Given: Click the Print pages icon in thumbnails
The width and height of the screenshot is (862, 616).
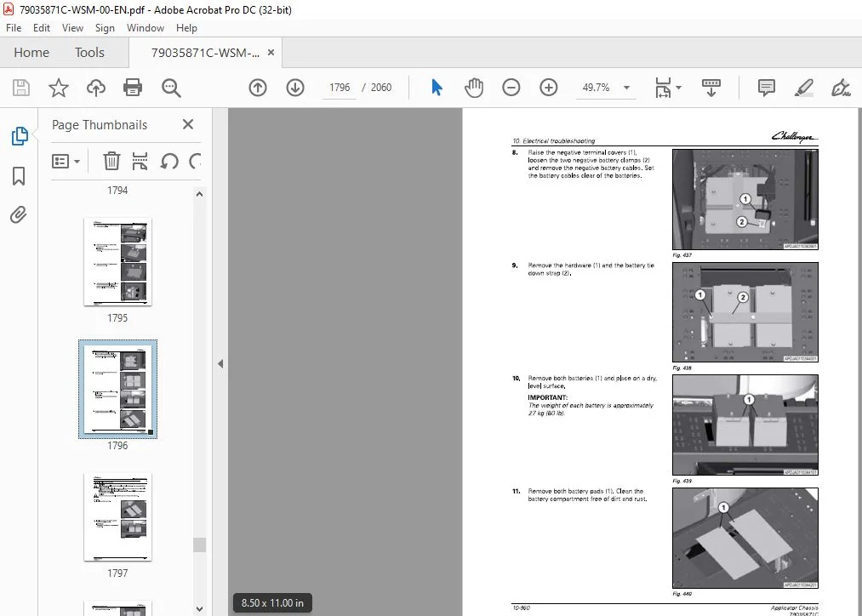Looking at the screenshot, I should (x=140, y=161).
